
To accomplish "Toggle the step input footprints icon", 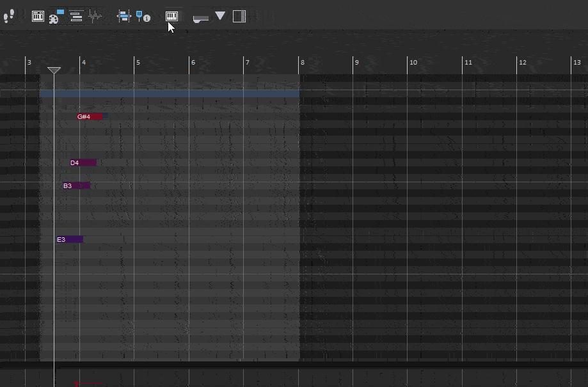I will (8, 16).
